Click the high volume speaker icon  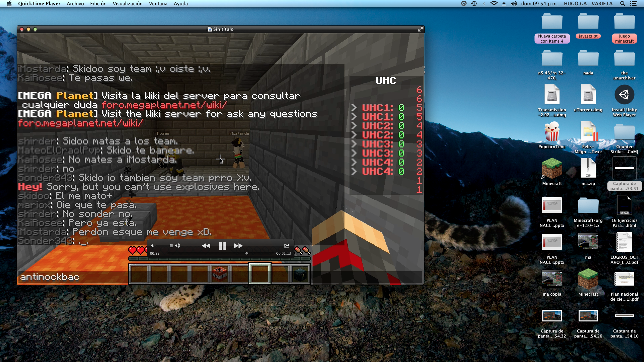coord(177,246)
